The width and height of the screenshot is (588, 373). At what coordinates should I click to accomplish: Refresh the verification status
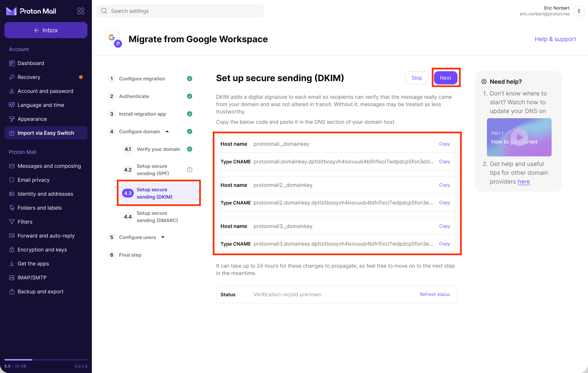(435, 294)
